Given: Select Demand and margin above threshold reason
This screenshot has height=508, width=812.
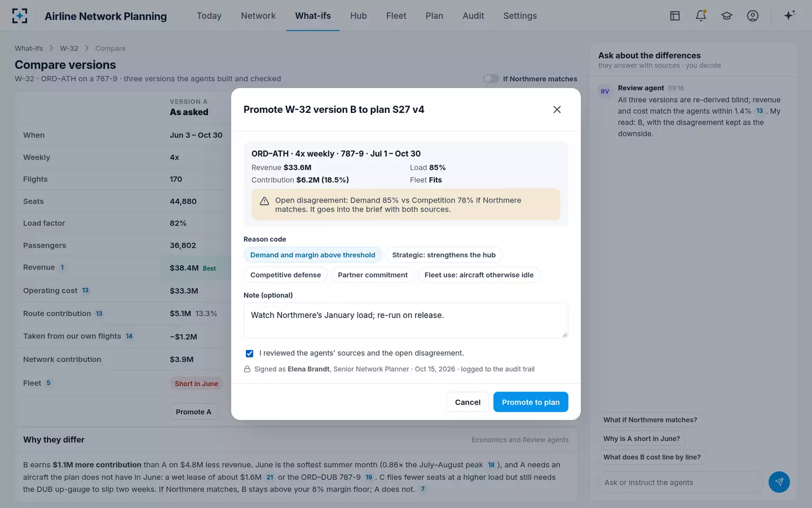Looking at the screenshot, I should (x=313, y=255).
